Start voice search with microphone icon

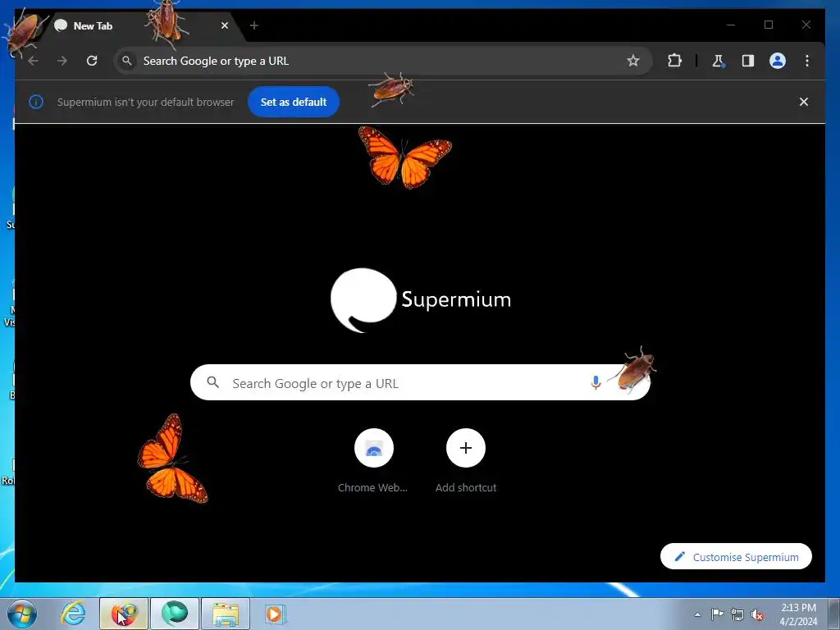click(596, 382)
